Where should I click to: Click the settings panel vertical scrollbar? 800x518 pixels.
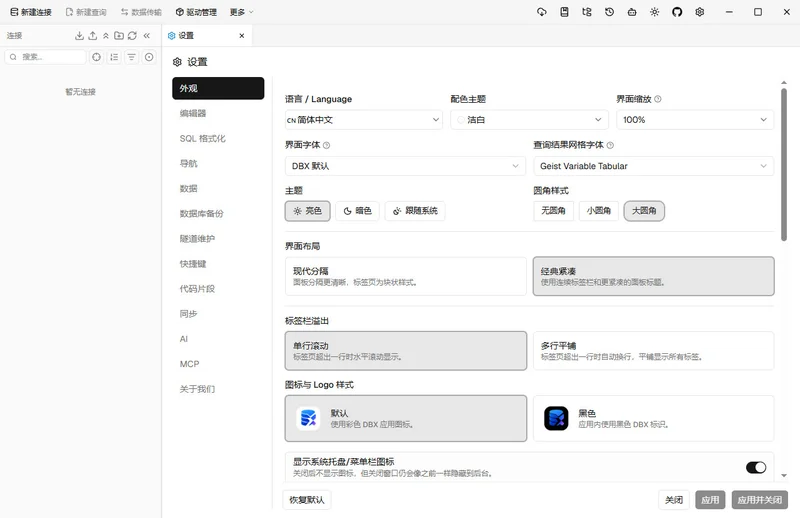pyautogui.click(x=784, y=164)
